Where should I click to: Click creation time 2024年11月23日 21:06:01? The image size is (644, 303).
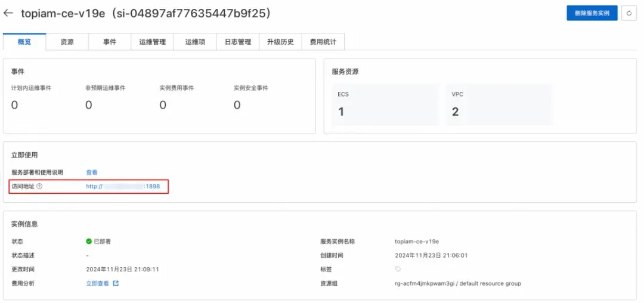pos(431,255)
